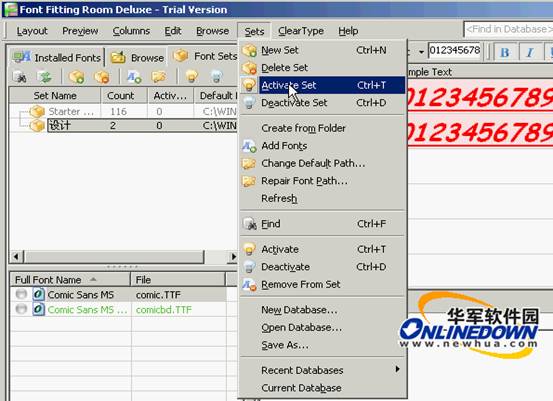Click the font type icon of Comic Sans MS
This screenshot has width=553, height=401.
pos(38,294)
